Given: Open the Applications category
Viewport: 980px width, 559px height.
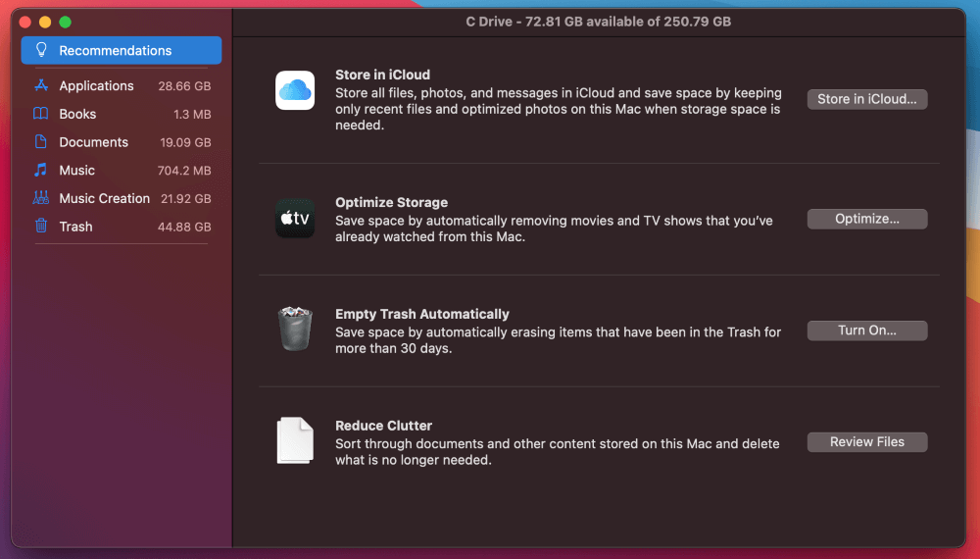Looking at the screenshot, I should pos(96,86).
